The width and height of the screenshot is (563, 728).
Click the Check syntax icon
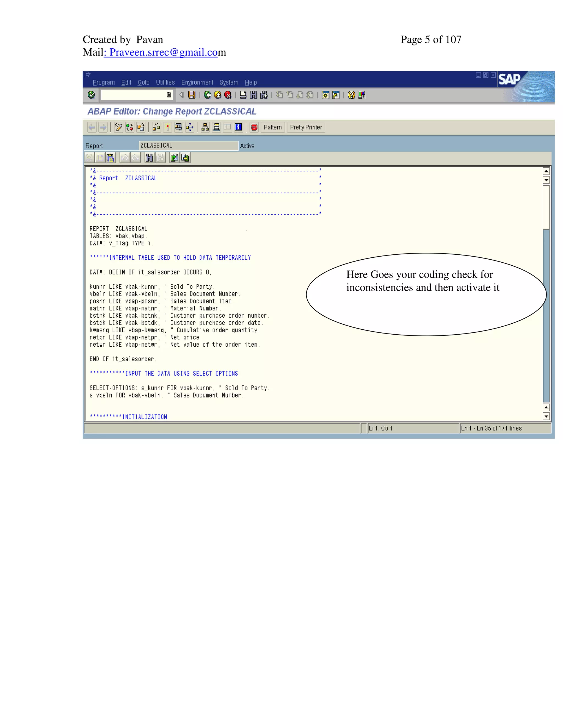click(x=156, y=127)
